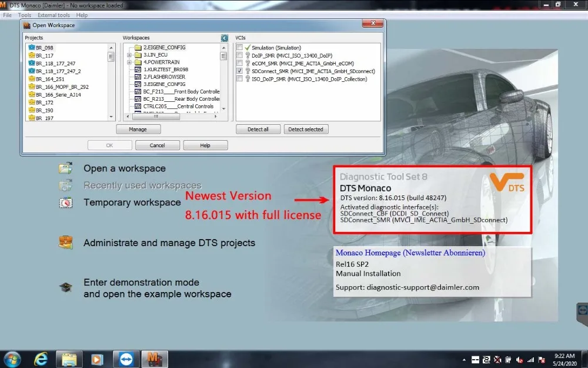This screenshot has width=588, height=368.
Task: Click Cancel in Open Workspace dialog
Action: [157, 145]
